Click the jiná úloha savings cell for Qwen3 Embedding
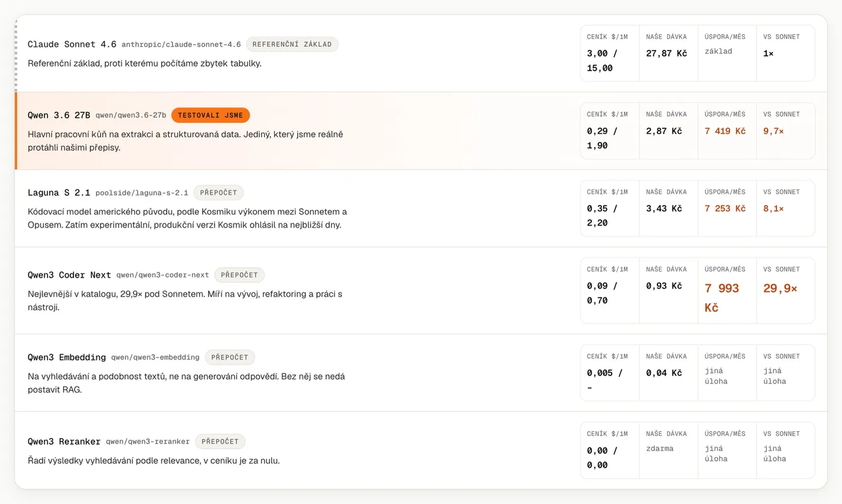The image size is (842, 504). [x=716, y=376]
